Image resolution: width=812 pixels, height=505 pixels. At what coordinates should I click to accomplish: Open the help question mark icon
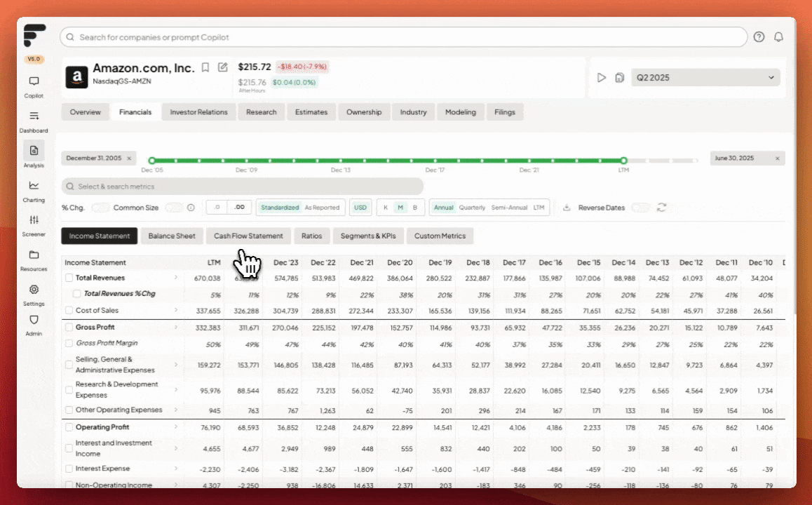pyautogui.click(x=759, y=36)
